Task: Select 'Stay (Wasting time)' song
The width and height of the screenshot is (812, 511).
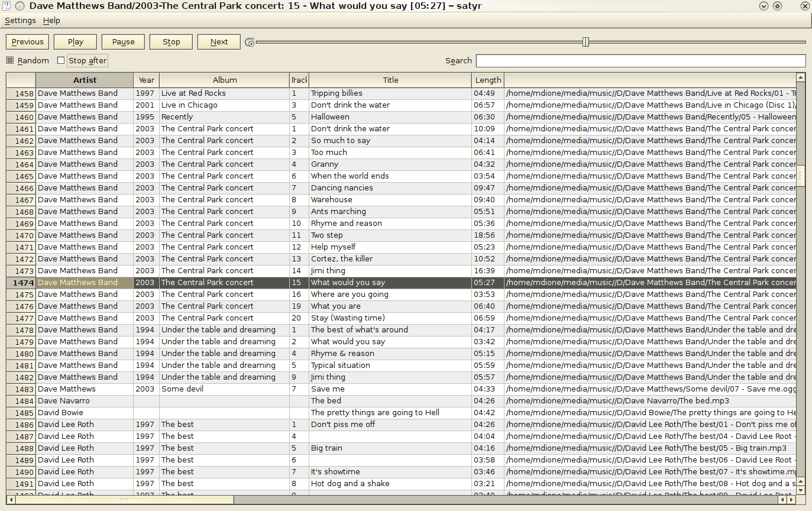Action: pos(348,318)
